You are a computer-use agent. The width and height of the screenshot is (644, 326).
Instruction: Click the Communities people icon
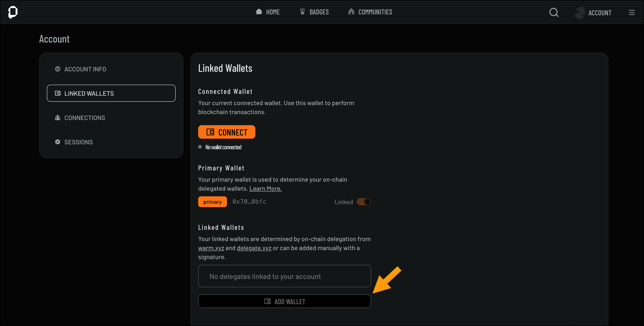[351, 11]
